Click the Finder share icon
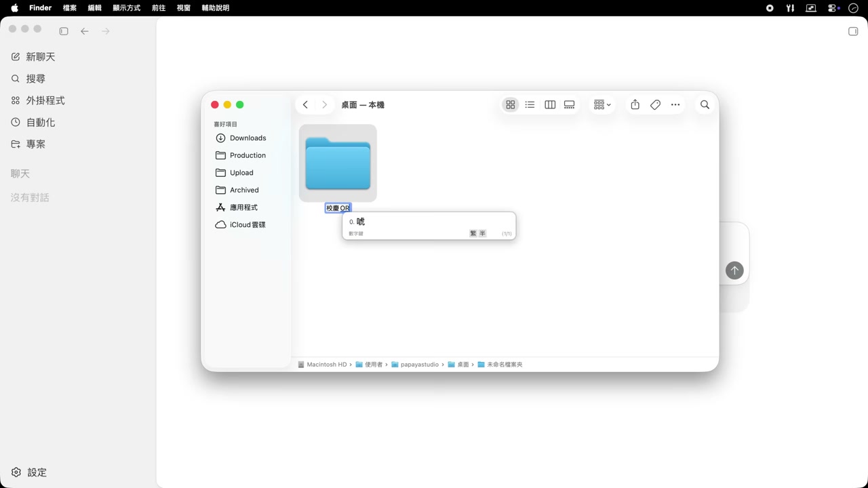The height and width of the screenshot is (488, 868). (x=635, y=104)
